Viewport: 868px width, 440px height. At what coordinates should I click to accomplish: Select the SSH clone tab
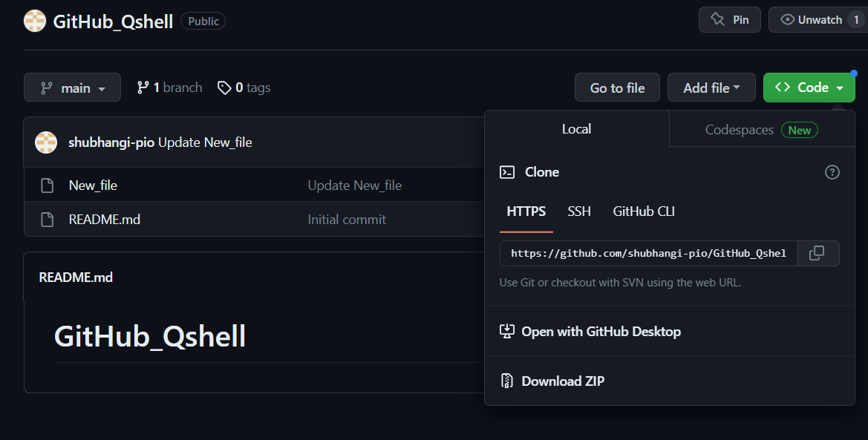tap(579, 211)
